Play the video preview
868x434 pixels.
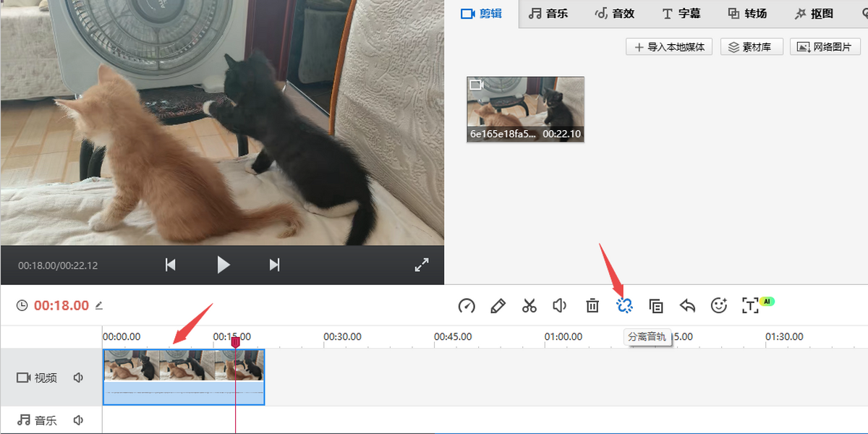click(224, 265)
